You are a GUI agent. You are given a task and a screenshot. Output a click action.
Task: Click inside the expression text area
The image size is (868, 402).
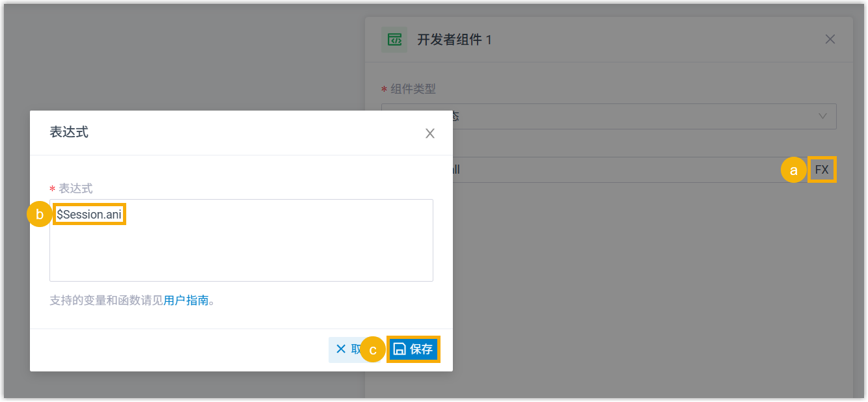click(x=241, y=250)
